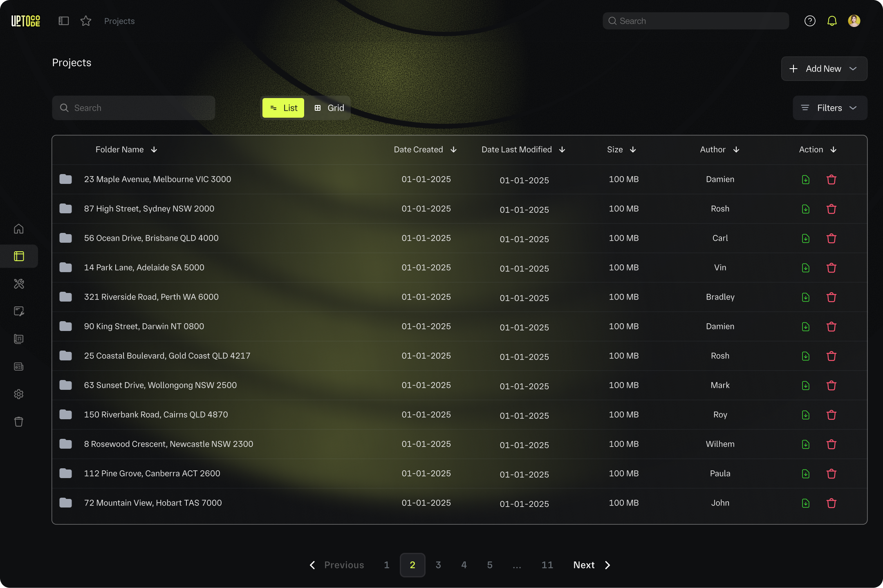Screen dimensions: 883x588
Task: Click folder icon for 14 Park Lane
Action: click(65, 267)
